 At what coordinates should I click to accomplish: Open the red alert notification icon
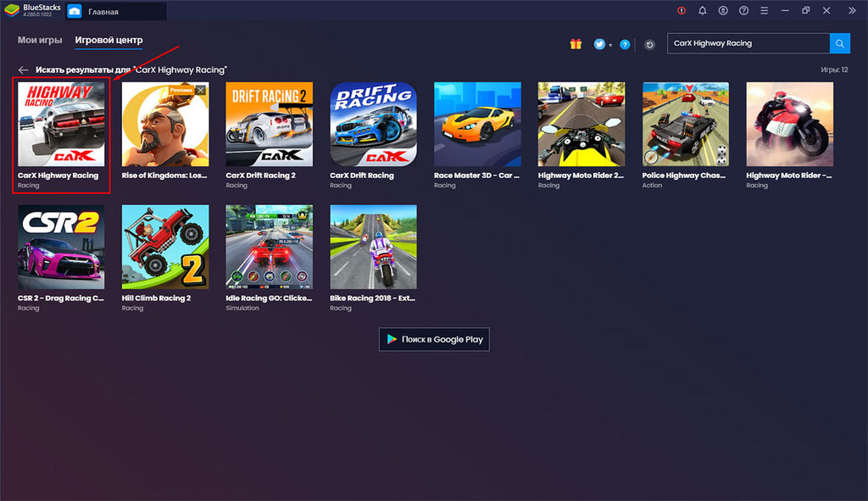682,10
